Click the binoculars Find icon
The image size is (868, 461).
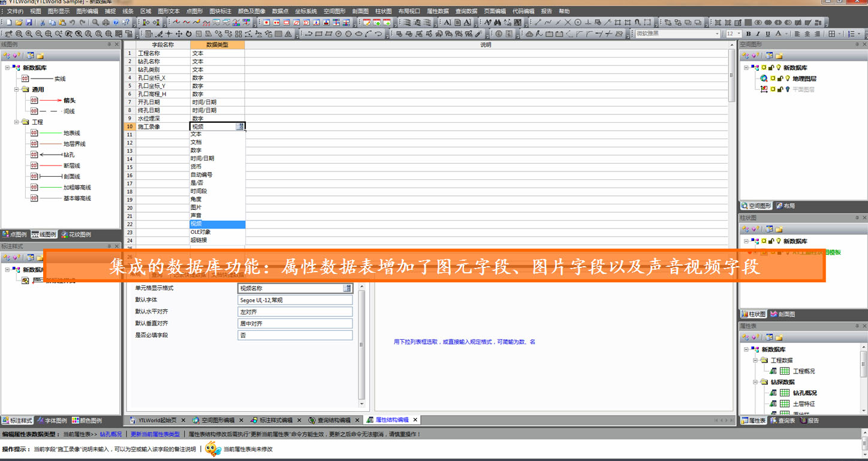pyautogui.click(x=497, y=22)
